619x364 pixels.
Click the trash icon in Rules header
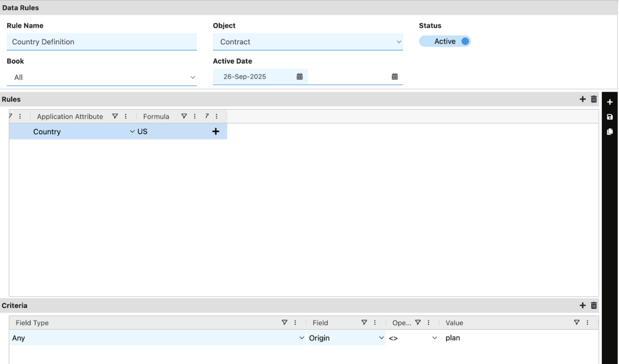click(x=594, y=99)
